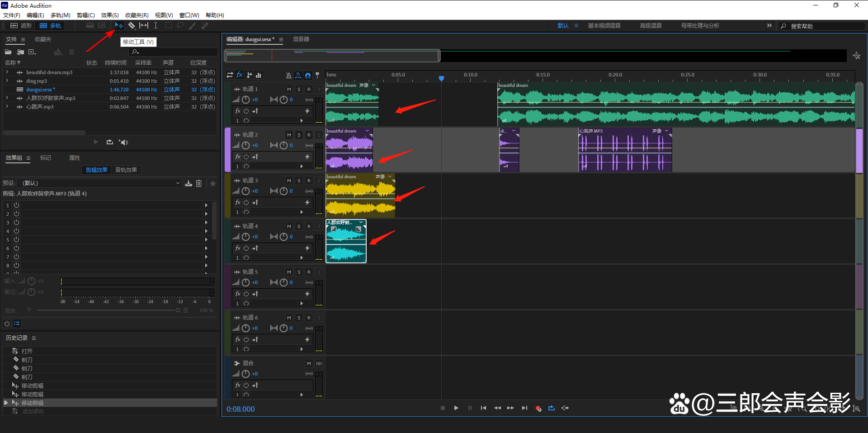This screenshot has width=868, height=433.
Task: Toggle snapping magnet icon in editor
Action: (x=308, y=75)
